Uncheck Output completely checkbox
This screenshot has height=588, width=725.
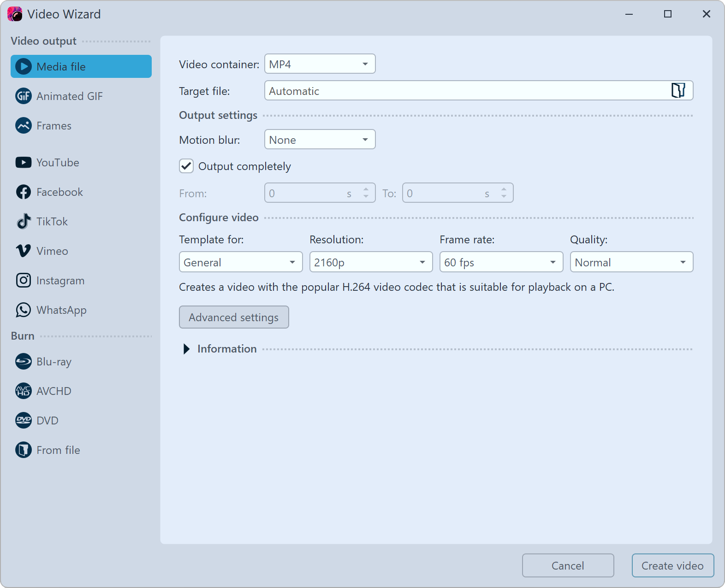186,166
